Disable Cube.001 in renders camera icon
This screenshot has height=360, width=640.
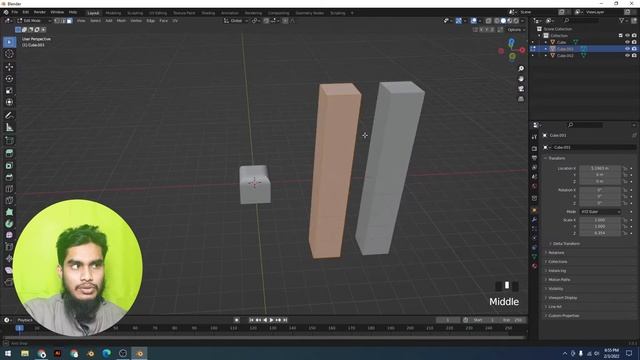tap(634, 49)
